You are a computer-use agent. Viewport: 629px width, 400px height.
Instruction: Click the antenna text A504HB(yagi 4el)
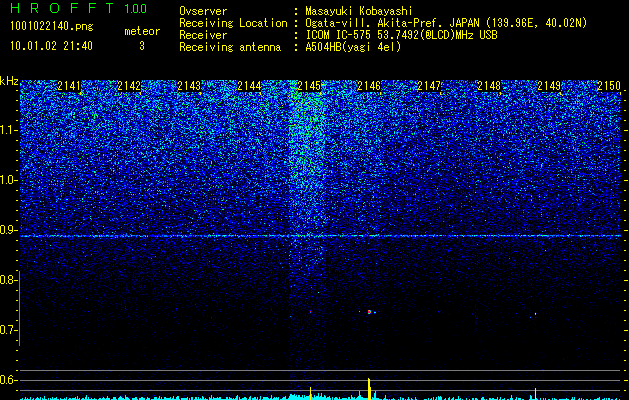(x=353, y=47)
